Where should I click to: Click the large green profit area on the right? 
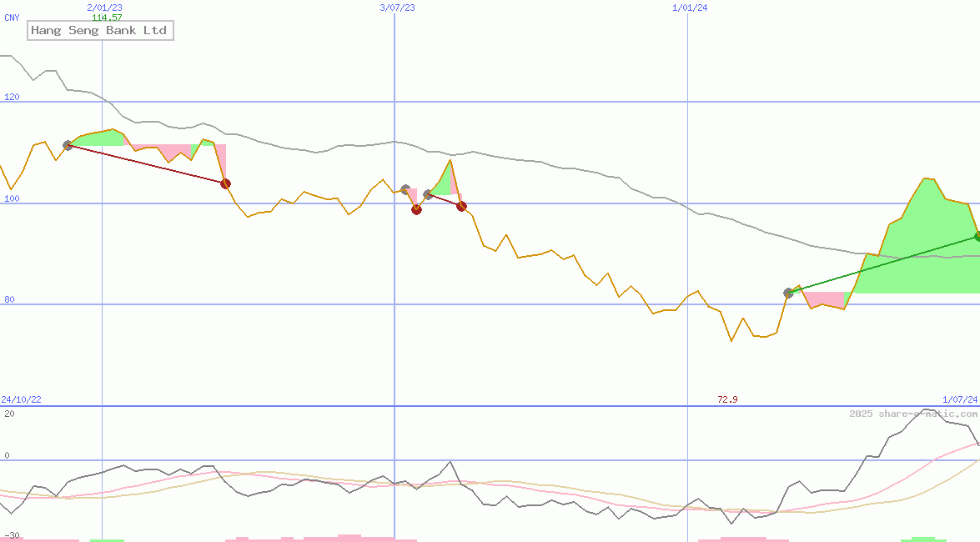917,250
